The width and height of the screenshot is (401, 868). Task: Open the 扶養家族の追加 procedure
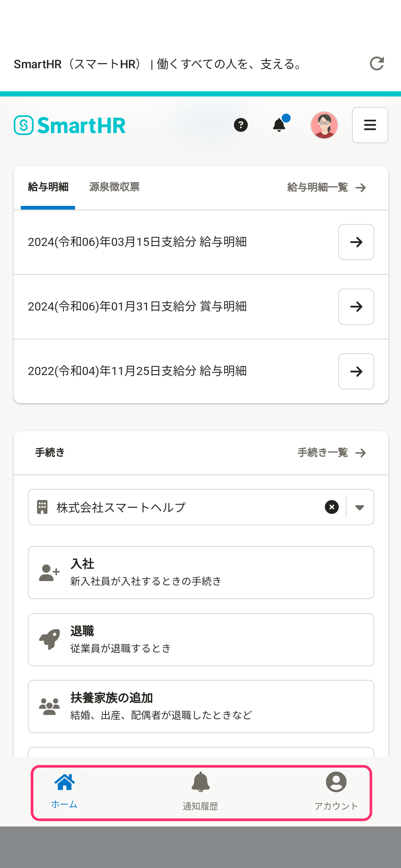pos(201,706)
